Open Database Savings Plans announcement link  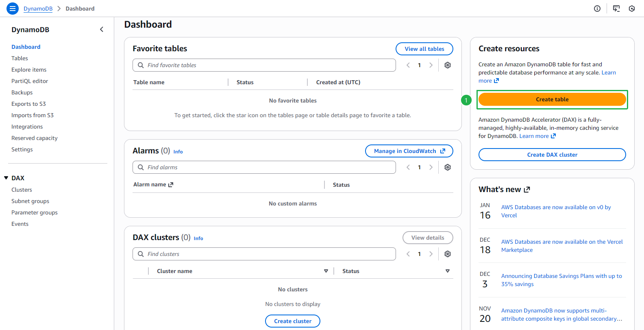click(561, 280)
